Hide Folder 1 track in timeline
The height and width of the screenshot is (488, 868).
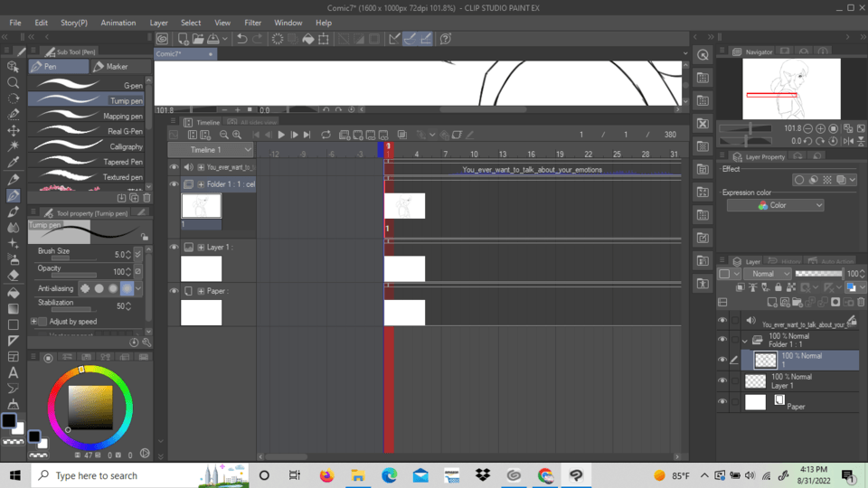pyautogui.click(x=174, y=183)
